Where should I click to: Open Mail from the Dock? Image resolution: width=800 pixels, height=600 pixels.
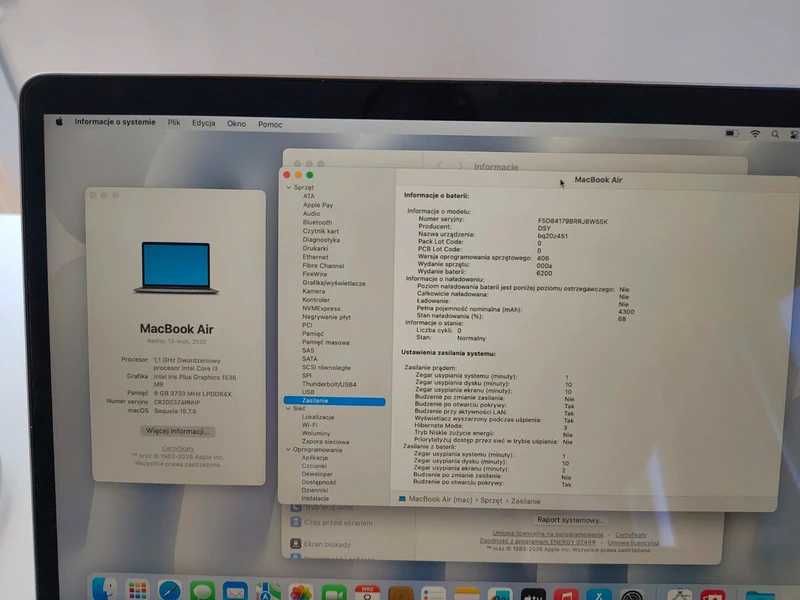click(x=235, y=592)
